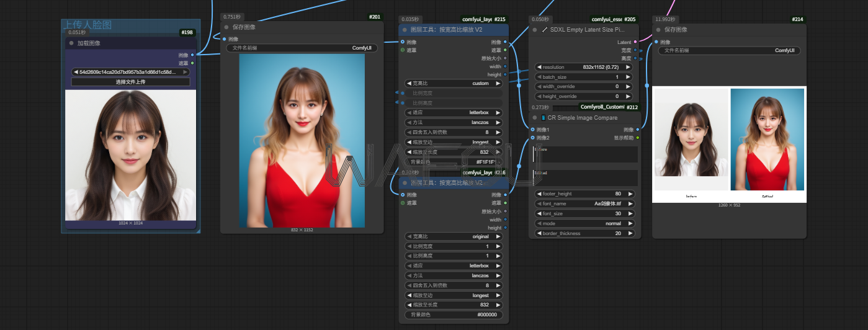Screen dimensions: 868x330
Task: Click the 上传人脸图 group title
Action: 88,25
